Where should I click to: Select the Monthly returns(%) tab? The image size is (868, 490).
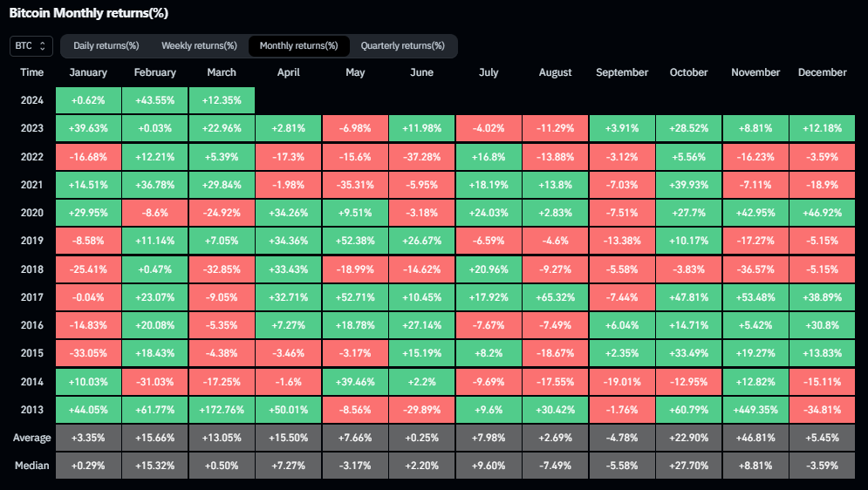299,46
